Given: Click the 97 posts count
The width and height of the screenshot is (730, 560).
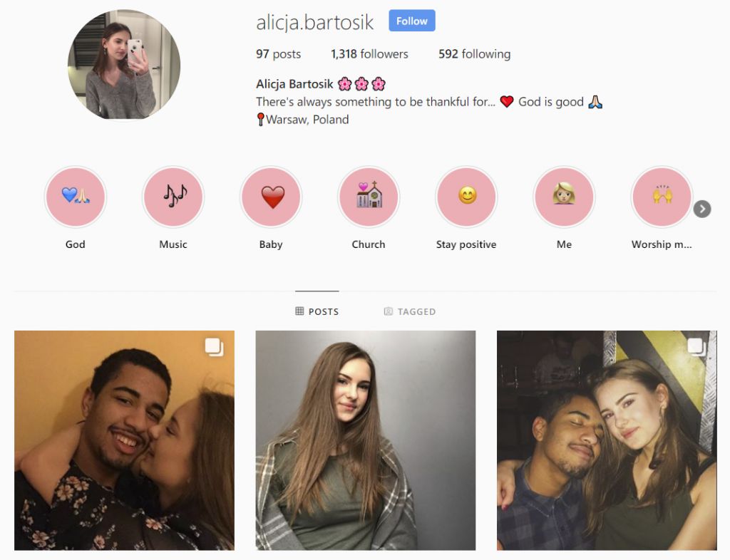Looking at the screenshot, I should tap(279, 54).
